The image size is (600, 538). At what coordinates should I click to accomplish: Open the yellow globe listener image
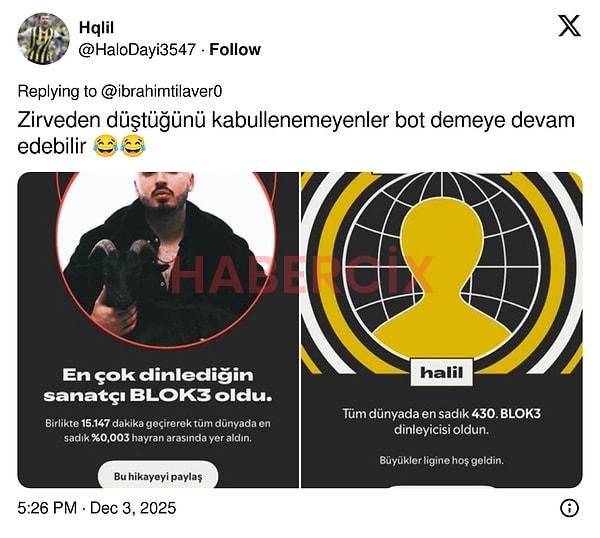coord(442,330)
